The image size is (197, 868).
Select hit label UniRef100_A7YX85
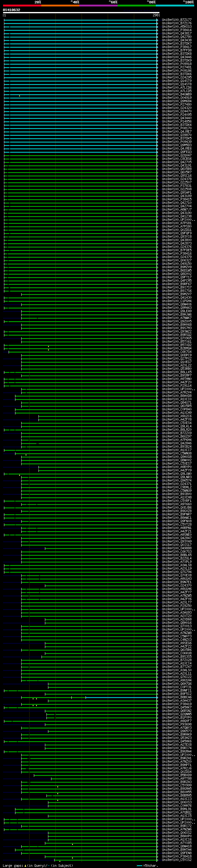pyautogui.click(x=177, y=843)
